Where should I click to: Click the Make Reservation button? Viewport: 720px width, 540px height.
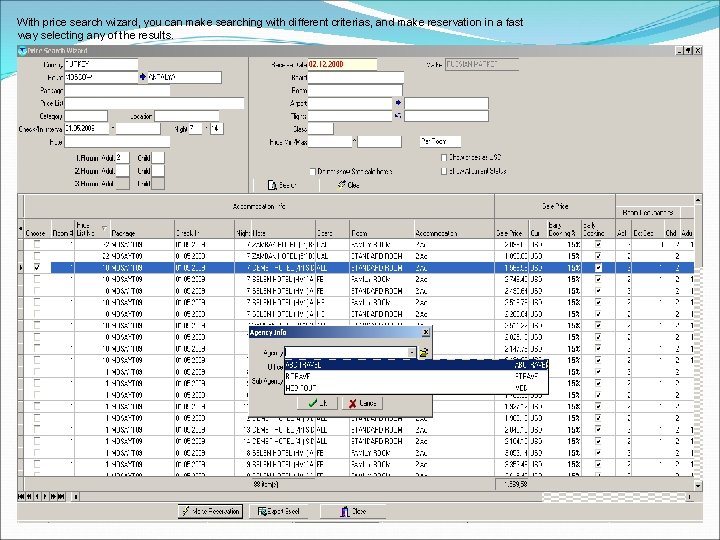click(210, 511)
